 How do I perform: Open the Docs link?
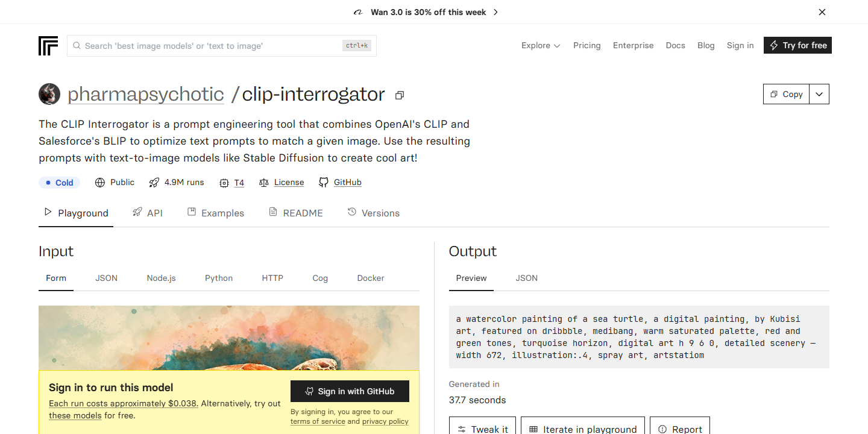[x=675, y=45]
